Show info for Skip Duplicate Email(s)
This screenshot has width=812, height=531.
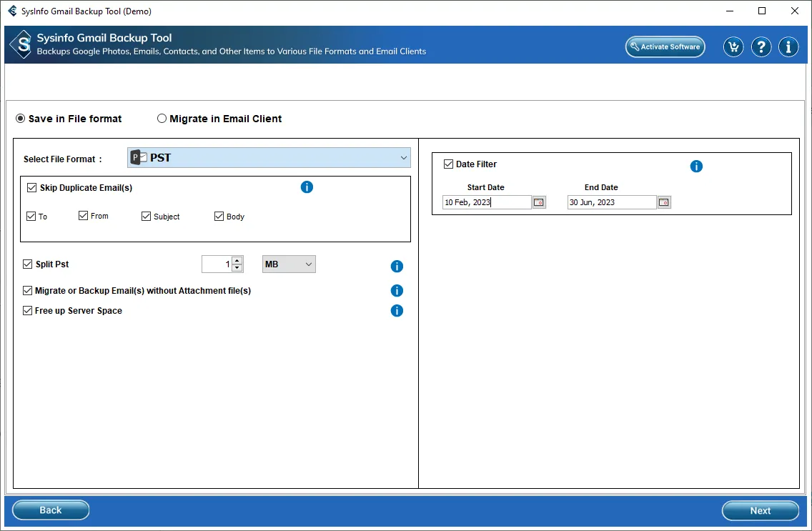(307, 187)
